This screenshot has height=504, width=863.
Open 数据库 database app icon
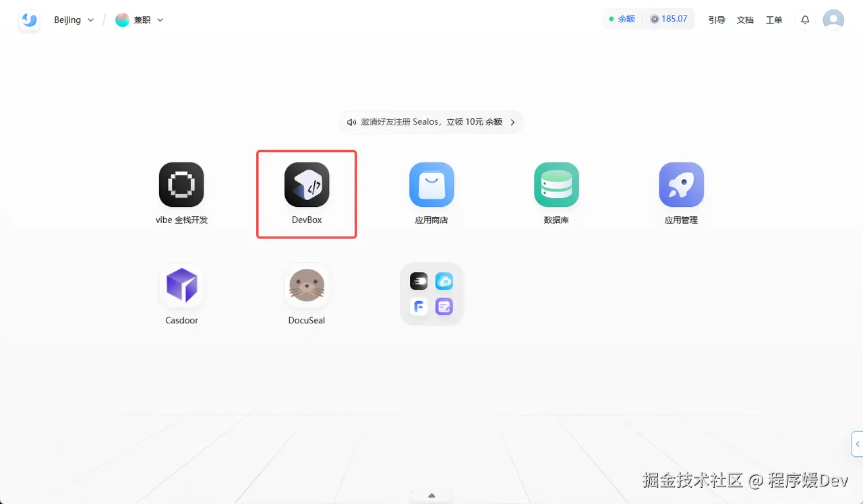(x=556, y=185)
